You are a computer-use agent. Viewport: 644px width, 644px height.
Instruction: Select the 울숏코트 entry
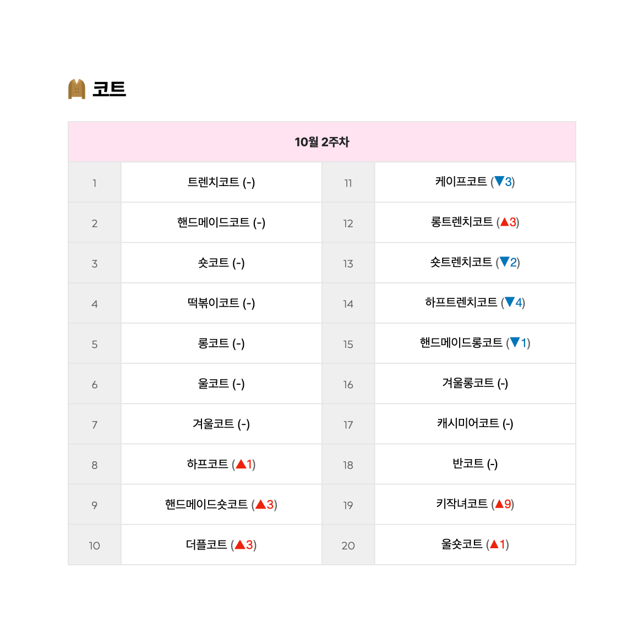(462, 544)
